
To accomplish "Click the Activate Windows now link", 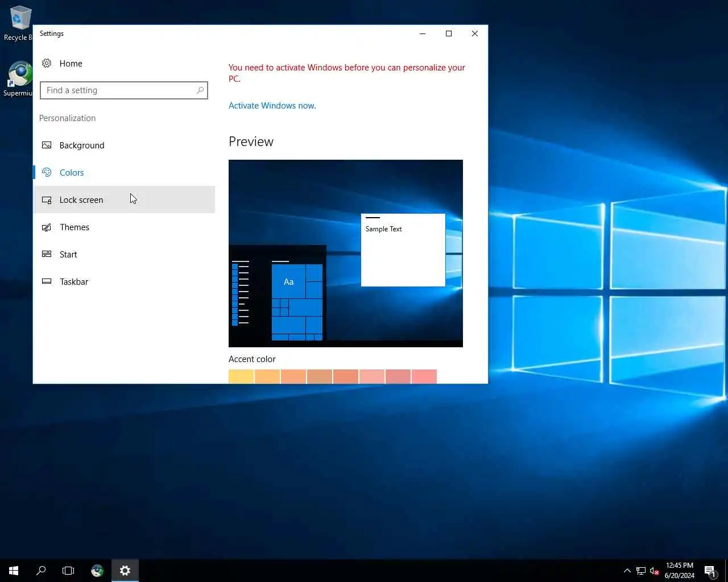I will click(x=272, y=106).
